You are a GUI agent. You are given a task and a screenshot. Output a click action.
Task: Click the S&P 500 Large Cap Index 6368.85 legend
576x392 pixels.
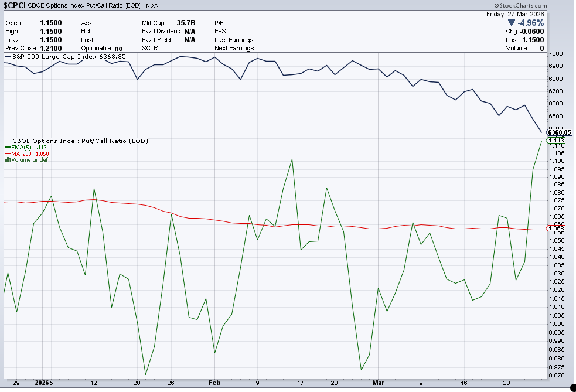69,57
